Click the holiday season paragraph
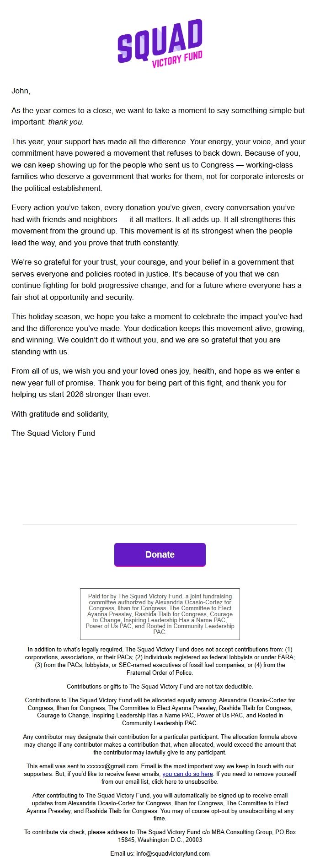Image resolution: width=320 pixels, height=868 pixels. [160, 333]
